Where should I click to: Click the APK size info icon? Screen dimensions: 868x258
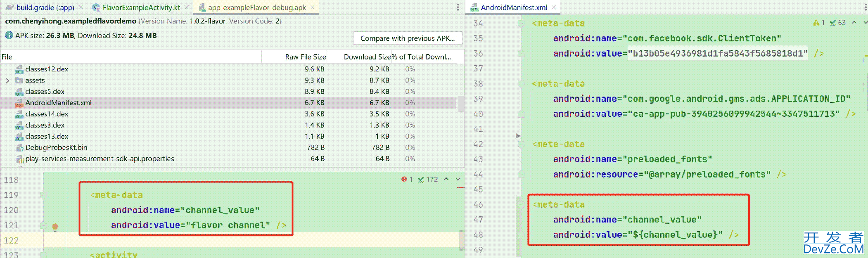coord(9,36)
